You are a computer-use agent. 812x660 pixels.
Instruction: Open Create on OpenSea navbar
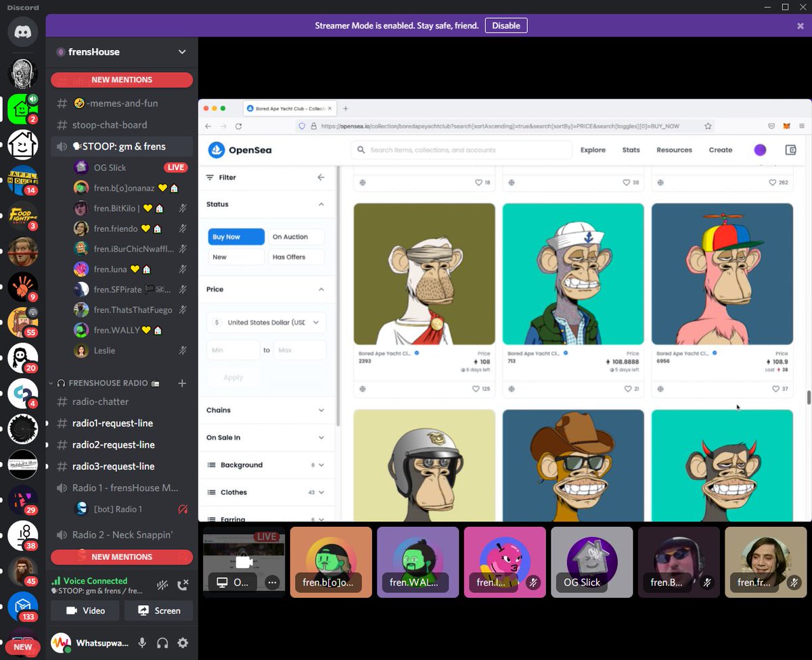click(x=721, y=150)
